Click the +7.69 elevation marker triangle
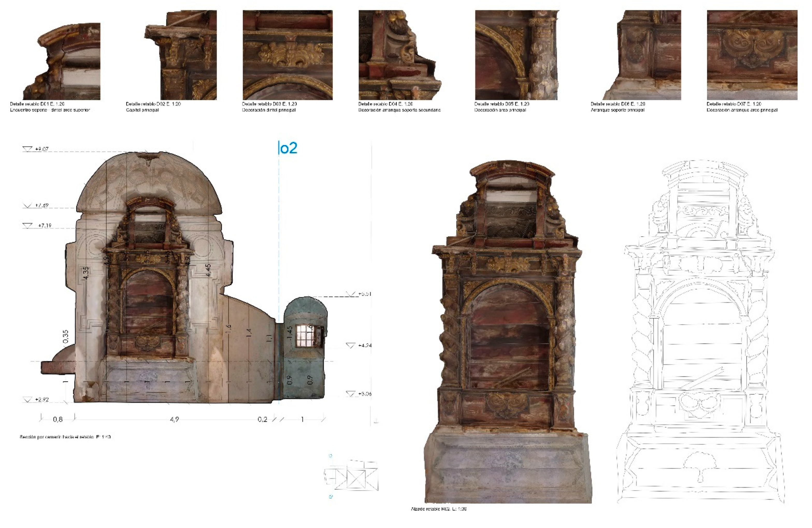 27,206
